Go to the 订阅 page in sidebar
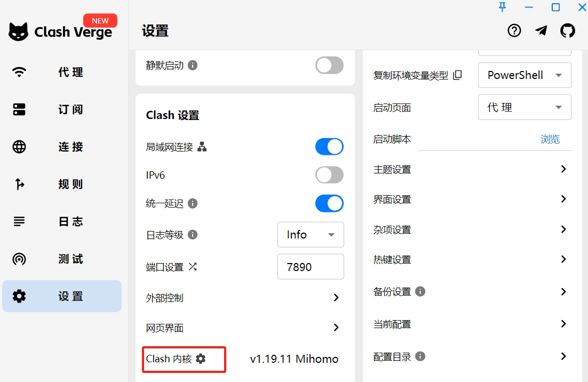This screenshot has width=588, height=382. tap(62, 109)
